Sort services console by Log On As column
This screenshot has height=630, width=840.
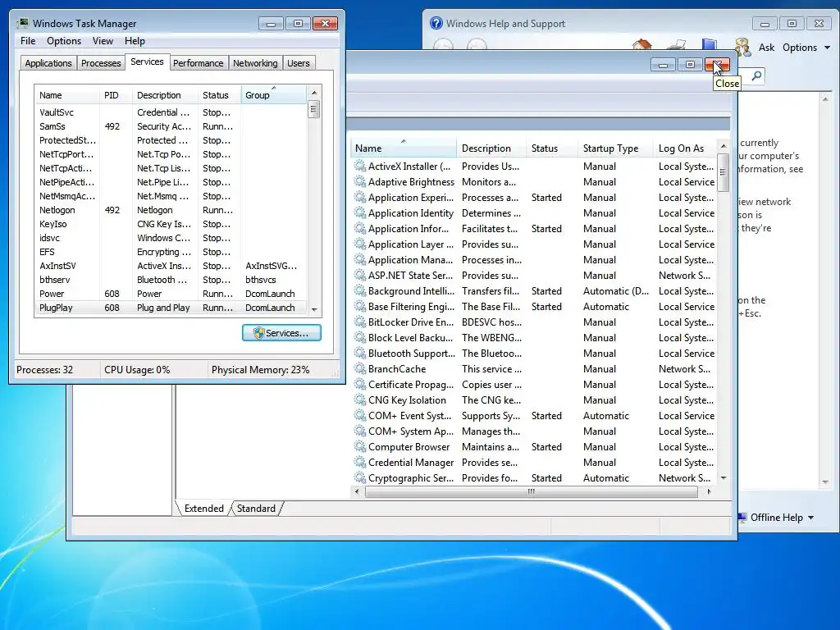[x=685, y=148]
